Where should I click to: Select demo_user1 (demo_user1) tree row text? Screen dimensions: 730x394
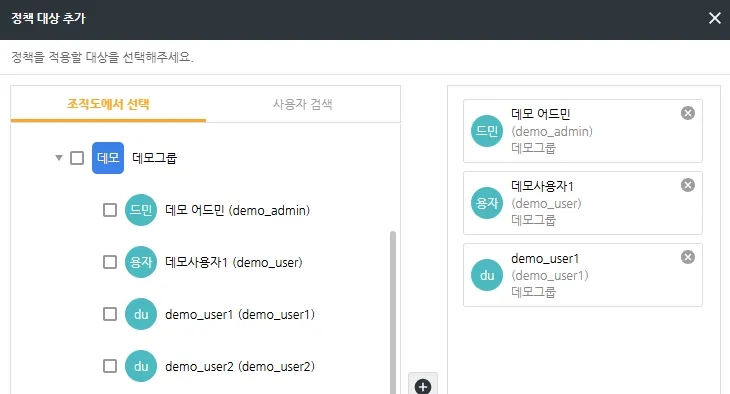point(240,315)
